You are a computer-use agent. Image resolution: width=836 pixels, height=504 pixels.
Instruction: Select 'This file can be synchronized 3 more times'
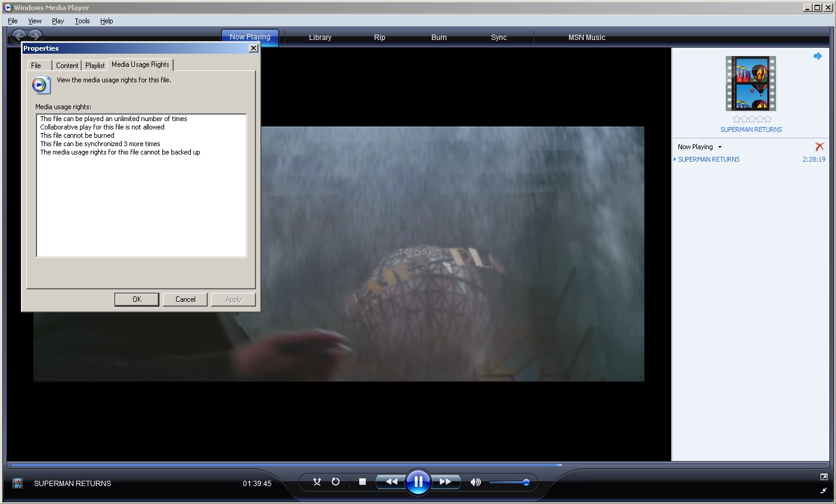[x=100, y=144]
